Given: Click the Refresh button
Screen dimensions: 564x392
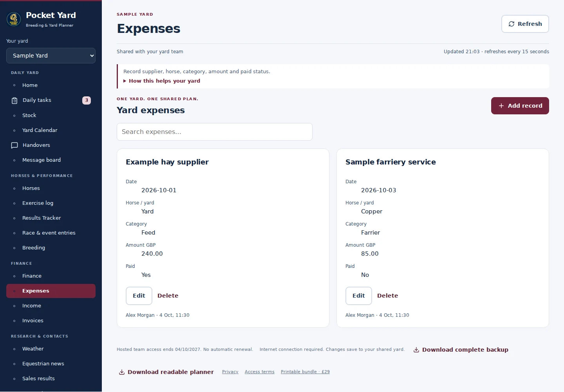Looking at the screenshot, I should click(525, 24).
